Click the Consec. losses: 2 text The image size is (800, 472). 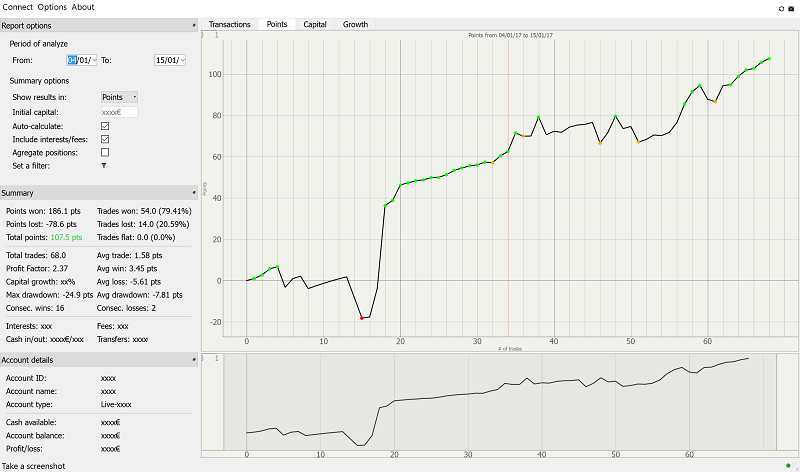(127, 308)
